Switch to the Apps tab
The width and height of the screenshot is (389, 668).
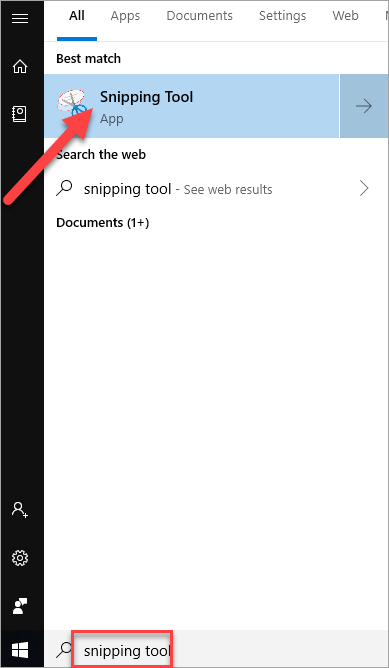(125, 16)
